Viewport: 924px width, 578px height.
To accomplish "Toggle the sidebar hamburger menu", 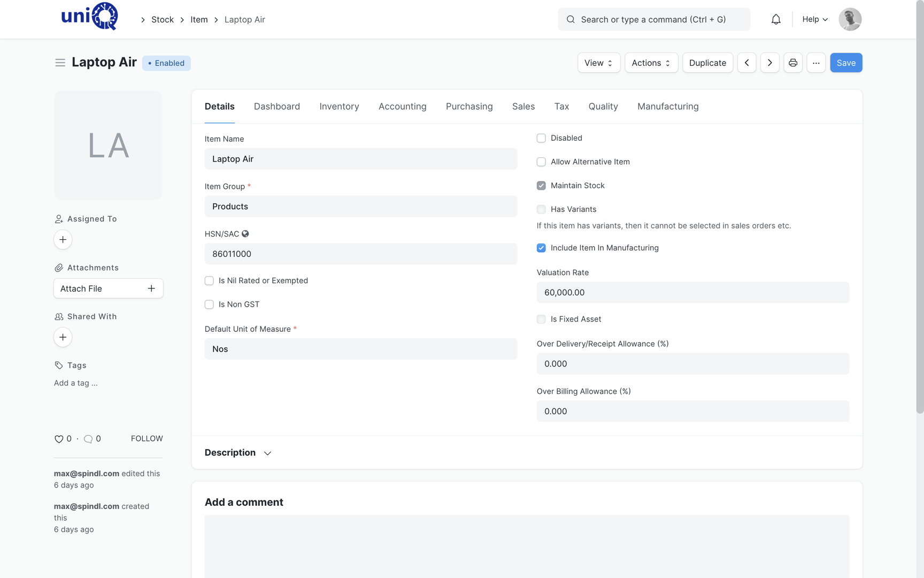I will tap(60, 63).
